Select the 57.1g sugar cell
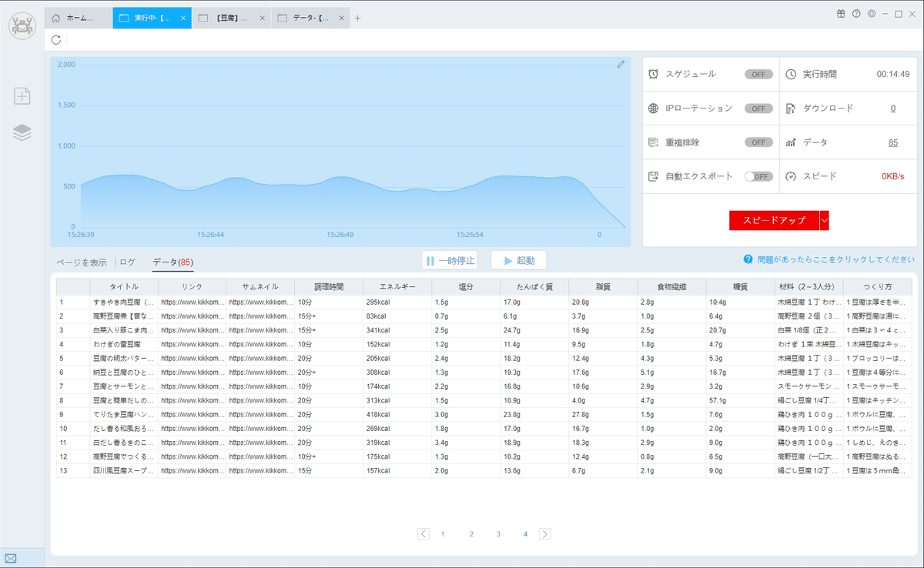The height and width of the screenshot is (568, 924). point(740,400)
